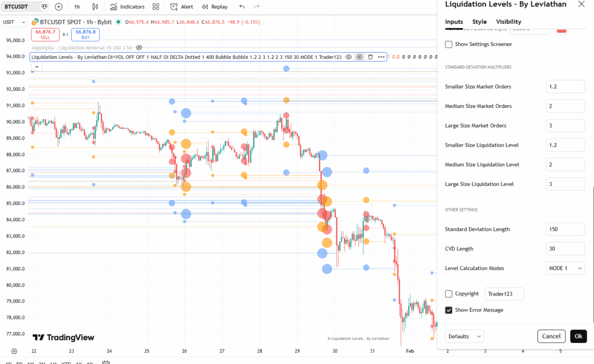594x364 pixels.
Task: Confirm settings with Ok button
Action: pyautogui.click(x=578, y=336)
